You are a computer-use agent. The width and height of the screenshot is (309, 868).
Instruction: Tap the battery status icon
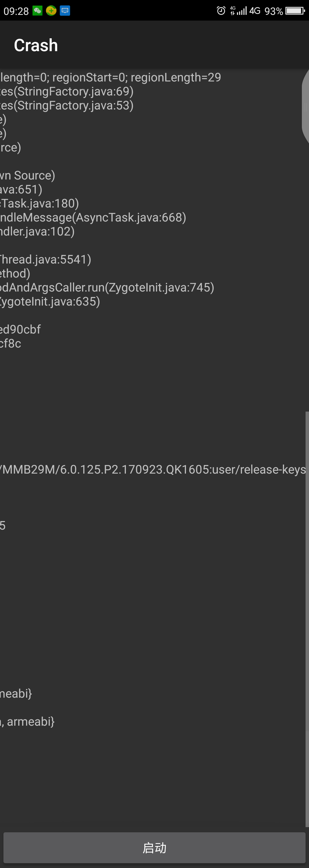[x=295, y=11]
